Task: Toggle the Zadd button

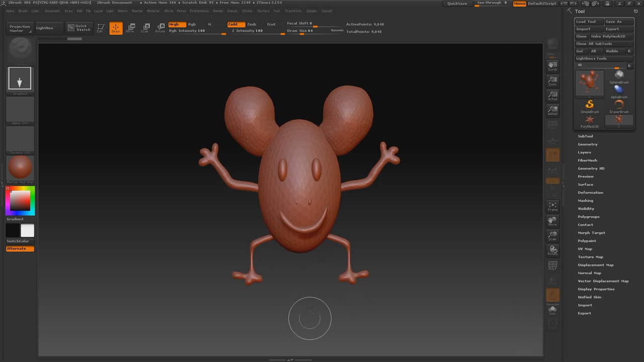Action: (236, 24)
